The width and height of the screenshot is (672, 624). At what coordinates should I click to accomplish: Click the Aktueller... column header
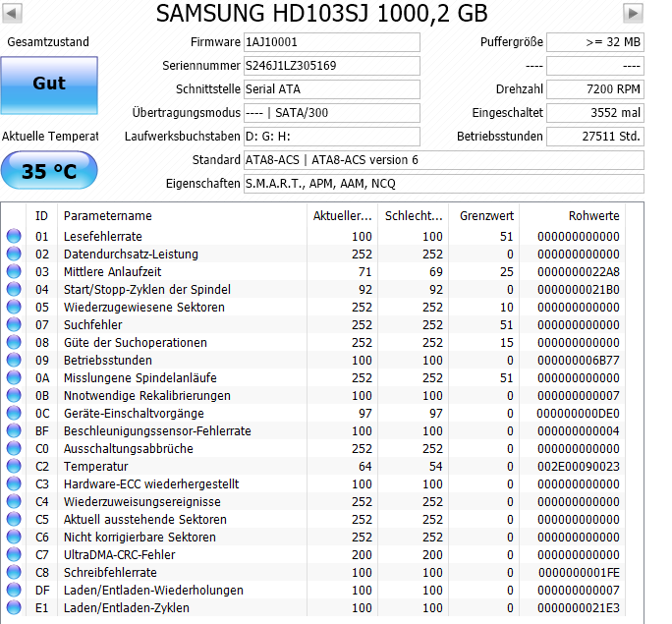click(343, 216)
